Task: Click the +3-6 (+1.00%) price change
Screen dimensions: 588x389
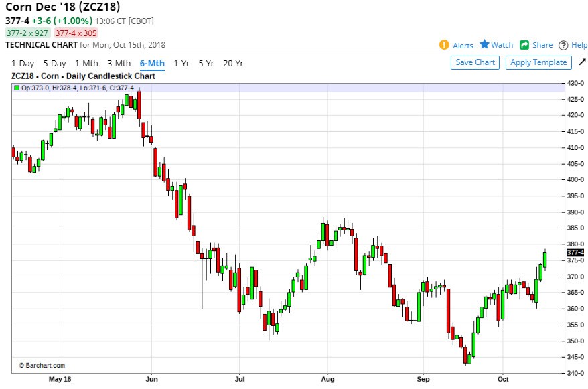Action: (x=62, y=21)
